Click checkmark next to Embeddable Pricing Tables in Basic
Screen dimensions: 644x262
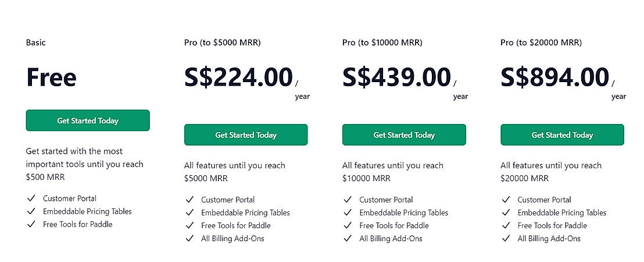[x=31, y=211]
